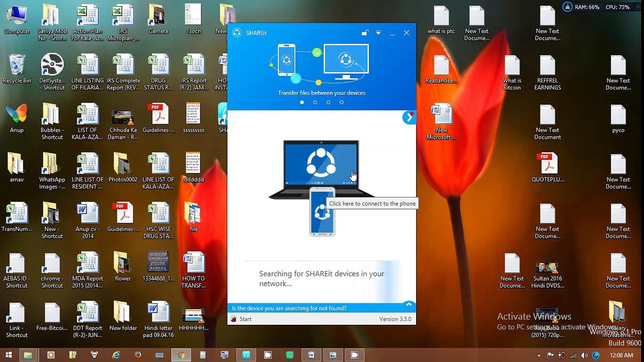Close the SHAREit window
The height and width of the screenshot is (362, 644).
407,33
